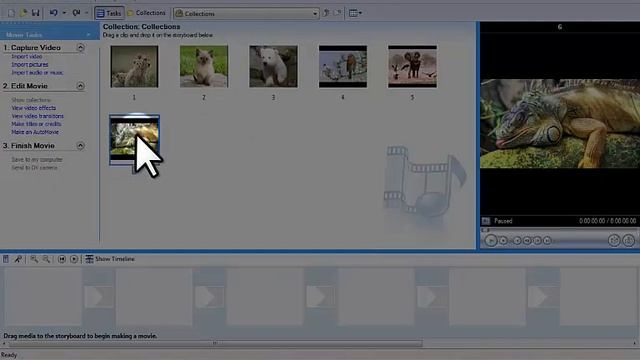This screenshot has height=360, width=640.
Task: Step to the previous frame in preview
Action: point(527,241)
